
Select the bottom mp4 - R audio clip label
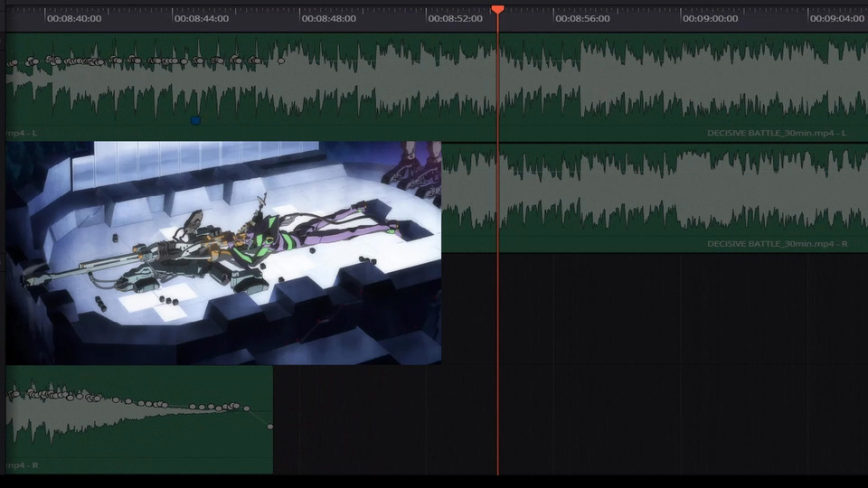pos(22,465)
